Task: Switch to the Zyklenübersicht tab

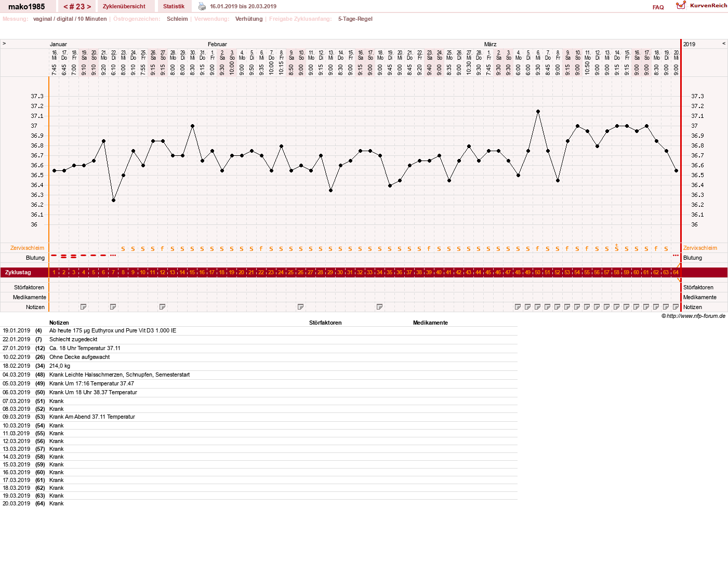Action: tap(124, 6)
